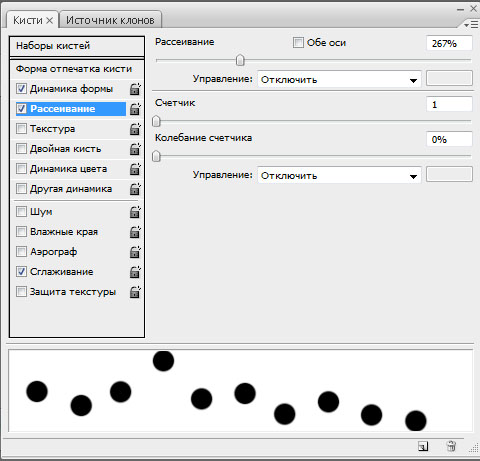Click the Счетчик slider handle
This screenshot has width=480, height=461.
coord(156,121)
